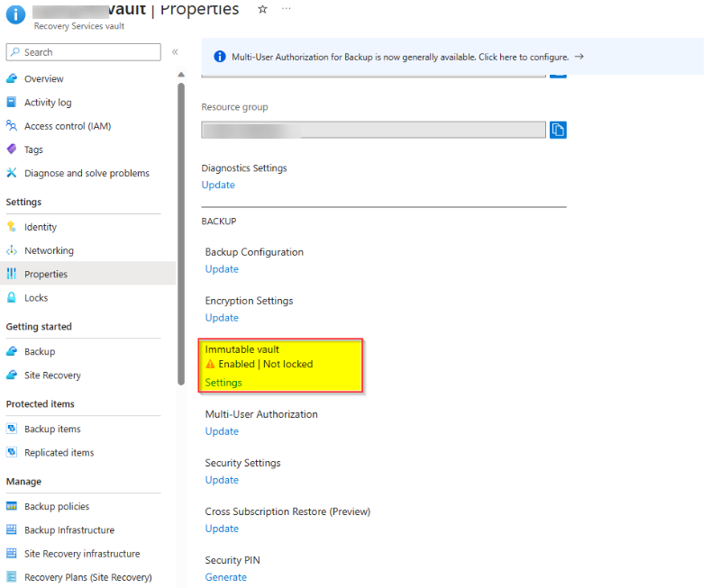Click Update under Security Settings

[x=222, y=480]
